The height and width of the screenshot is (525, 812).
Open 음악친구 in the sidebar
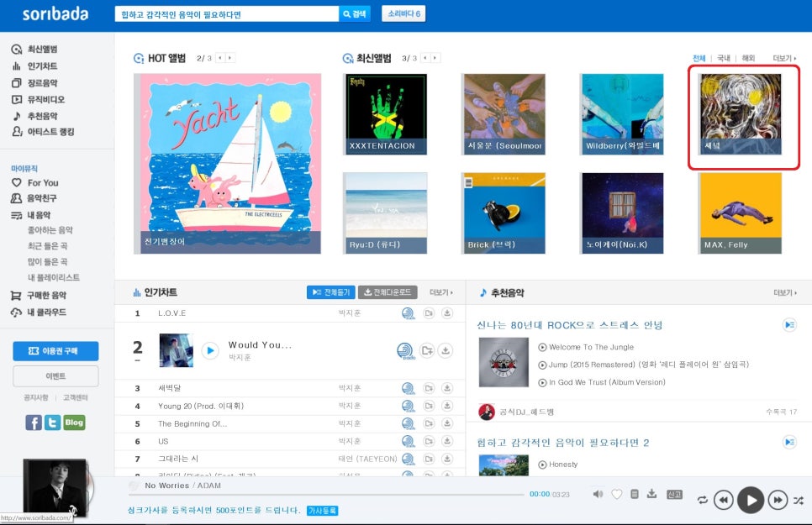point(34,198)
